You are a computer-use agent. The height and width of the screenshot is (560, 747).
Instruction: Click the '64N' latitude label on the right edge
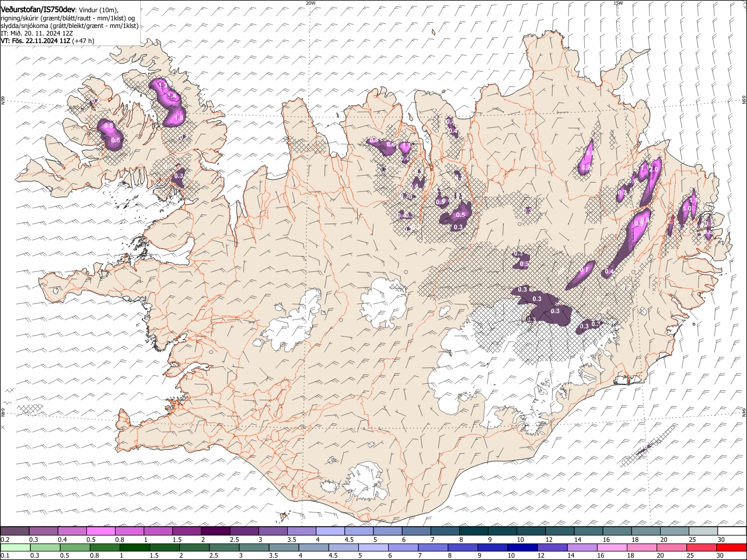(x=744, y=412)
